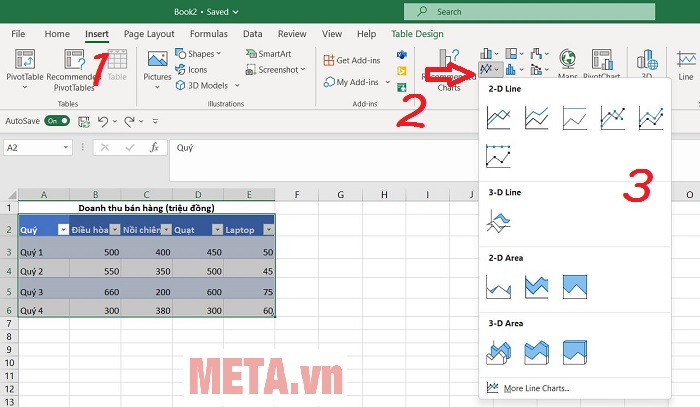Select the basic 2-D Line chart

coord(498,118)
